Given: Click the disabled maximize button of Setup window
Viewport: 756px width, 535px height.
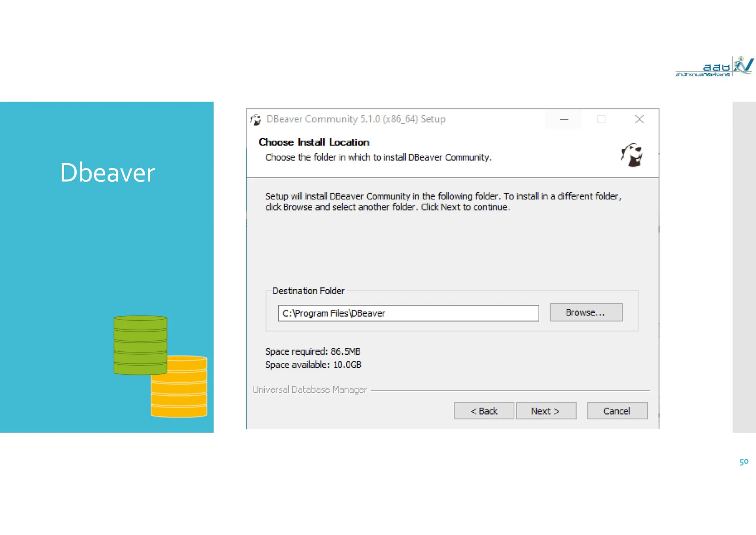Looking at the screenshot, I should [x=601, y=119].
